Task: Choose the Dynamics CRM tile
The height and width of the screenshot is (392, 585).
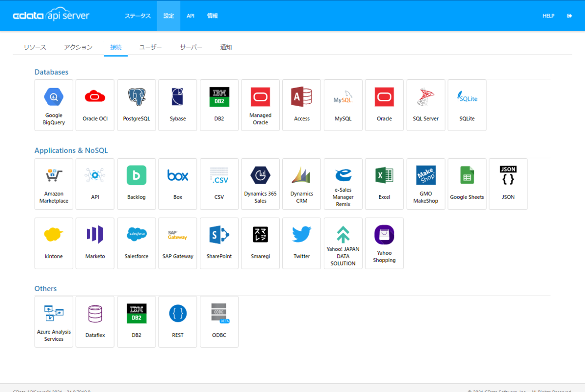Action: coord(302,184)
